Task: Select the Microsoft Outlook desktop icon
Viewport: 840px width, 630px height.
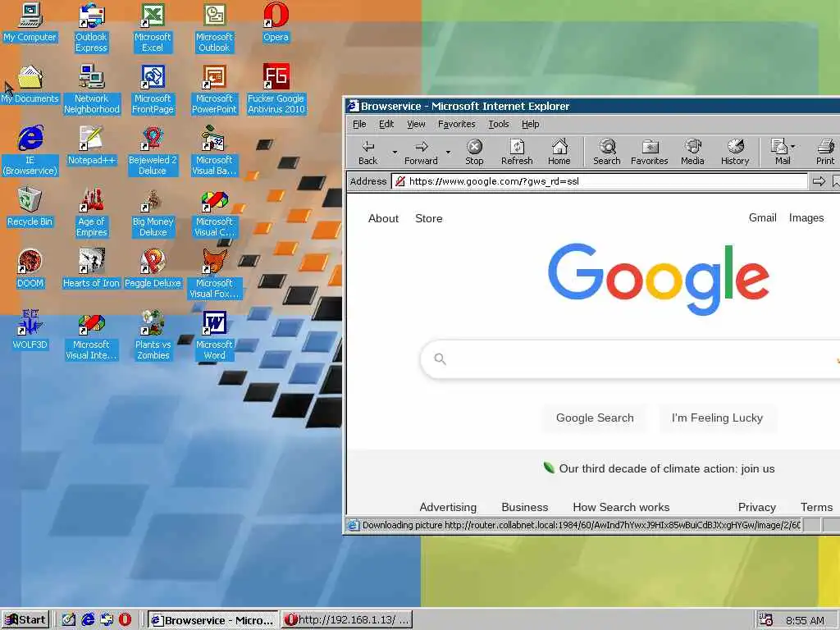Action: click(214, 28)
